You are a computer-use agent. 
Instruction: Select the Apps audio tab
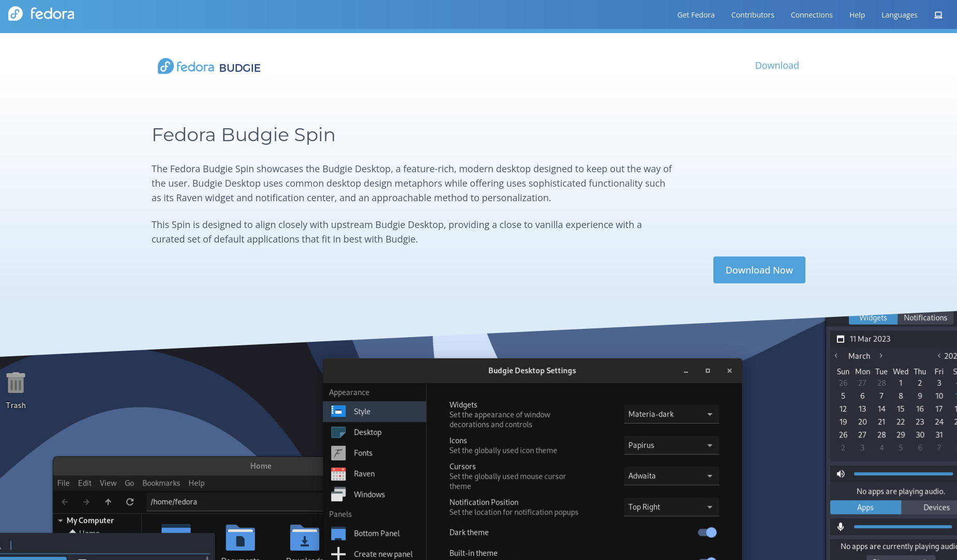click(865, 508)
